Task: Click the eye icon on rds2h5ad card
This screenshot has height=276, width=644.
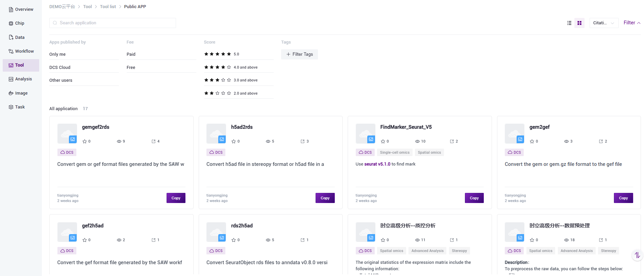Action: (268, 240)
